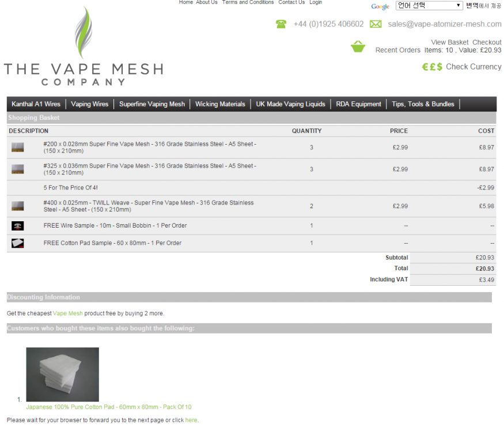
Task: Click the phone number +44 (0)1925 406602
Action: pyautogui.click(x=328, y=24)
